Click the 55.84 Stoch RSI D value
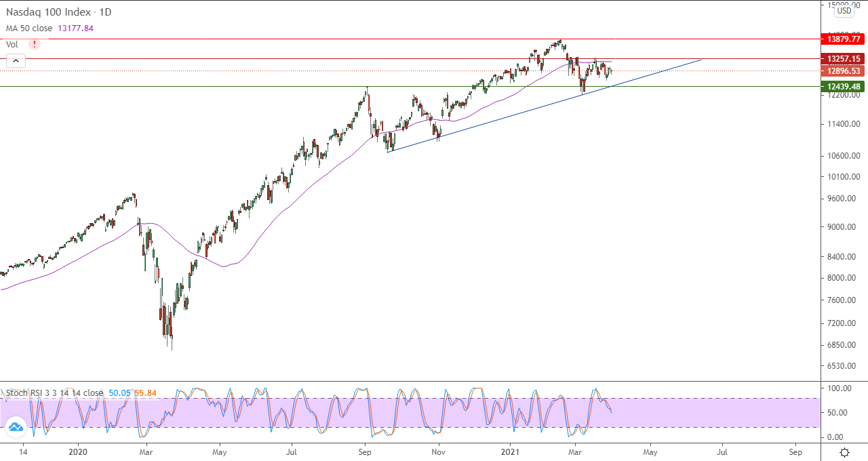The width and height of the screenshot is (868, 461). (145, 393)
